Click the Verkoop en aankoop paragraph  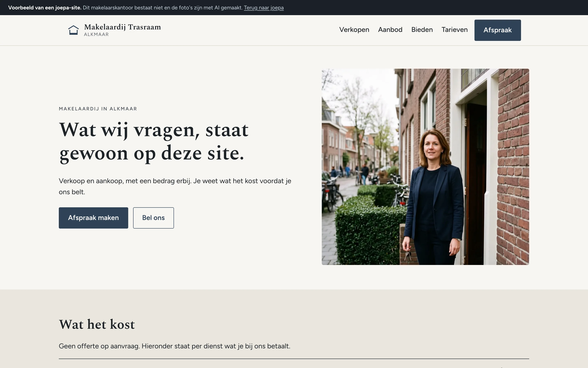click(x=175, y=186)
